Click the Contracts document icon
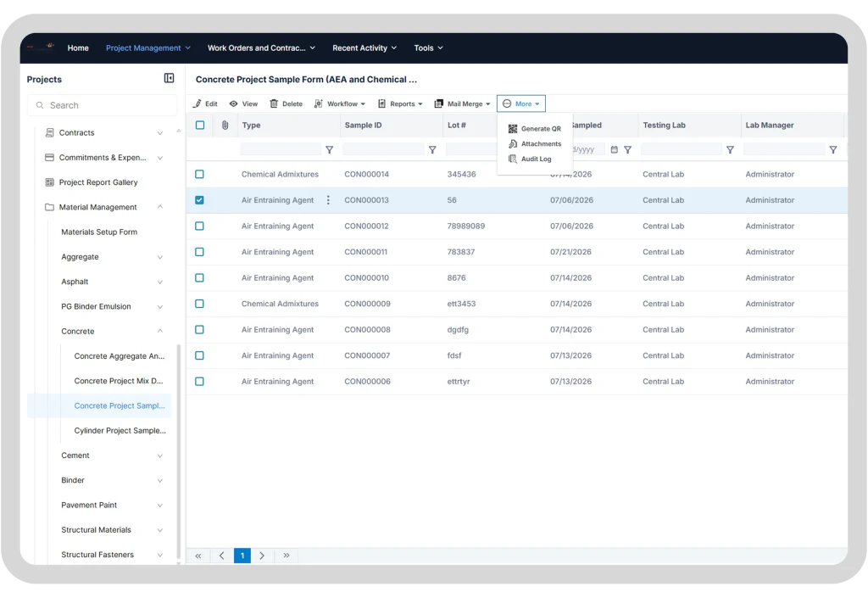Image resolution: width=868 pixels, height=598 pixels. [x=49, y=132]
